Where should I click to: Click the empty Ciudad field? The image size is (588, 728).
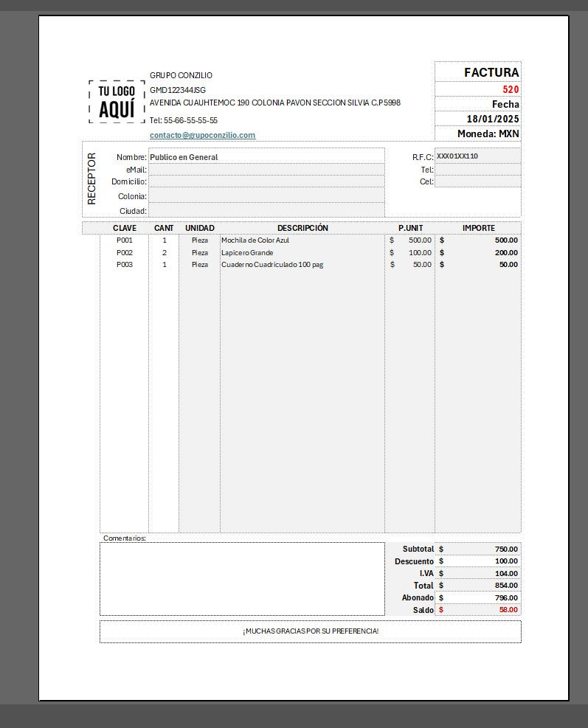point(266,211)
